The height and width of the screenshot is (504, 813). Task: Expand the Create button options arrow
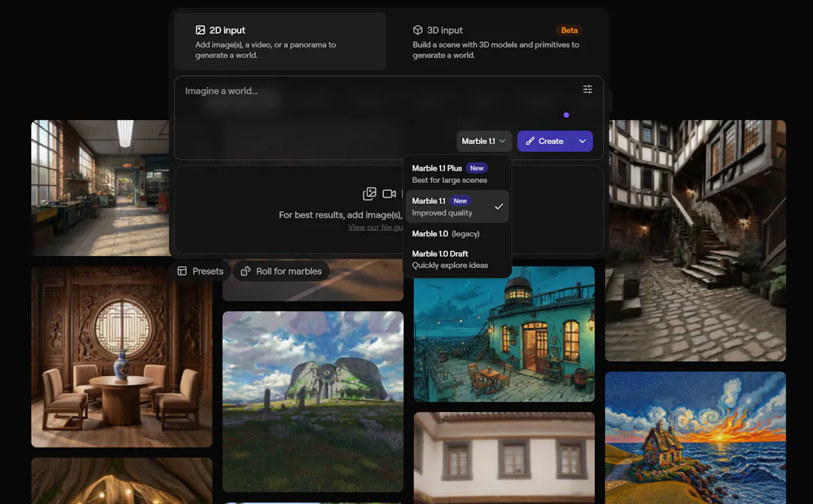point(583,141)
